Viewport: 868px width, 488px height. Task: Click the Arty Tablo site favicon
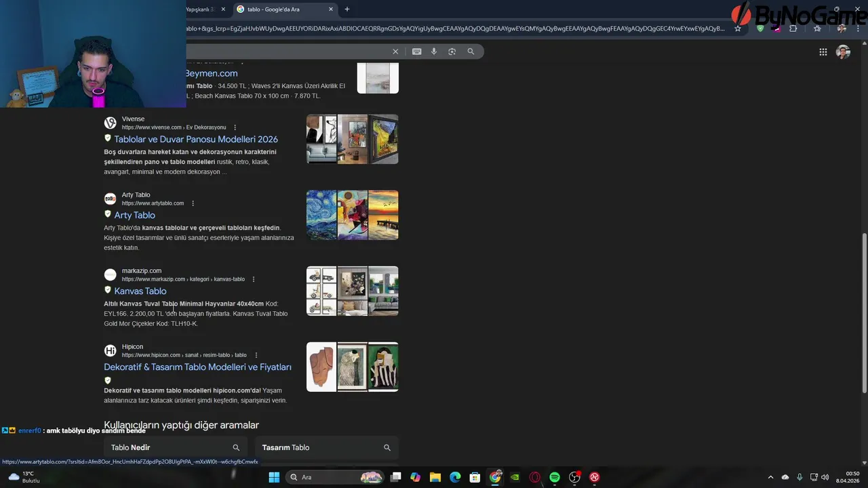pos(110,199)
